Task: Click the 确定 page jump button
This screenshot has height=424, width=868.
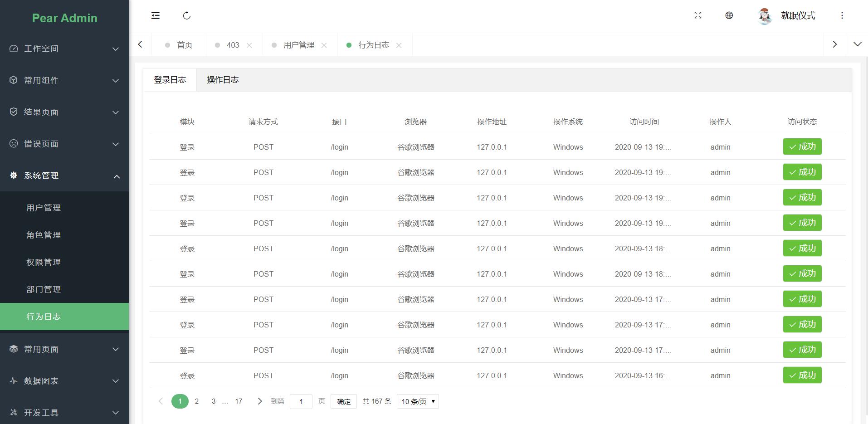Action: coord(344,401)
